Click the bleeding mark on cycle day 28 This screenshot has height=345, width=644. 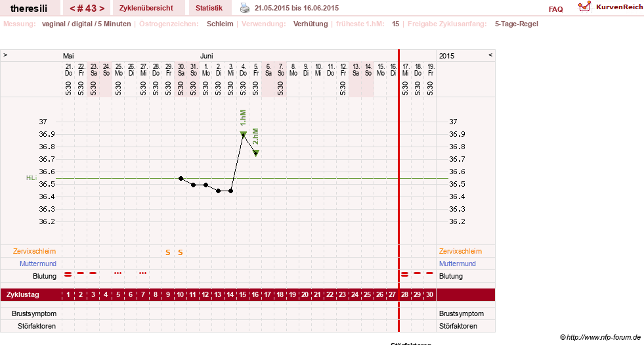point(405,274)
